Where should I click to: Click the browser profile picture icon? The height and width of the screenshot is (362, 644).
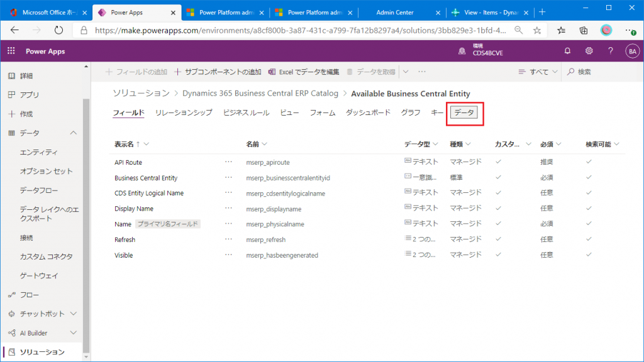pos(606,30)
